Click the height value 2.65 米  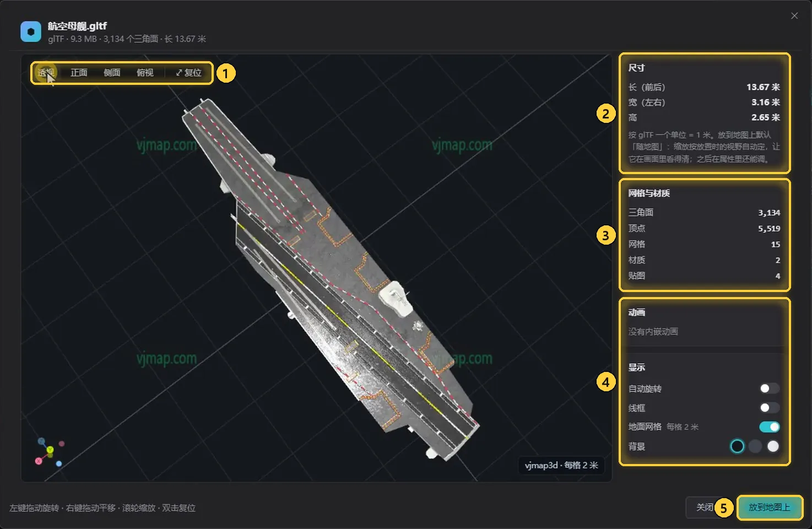point(766,117)
